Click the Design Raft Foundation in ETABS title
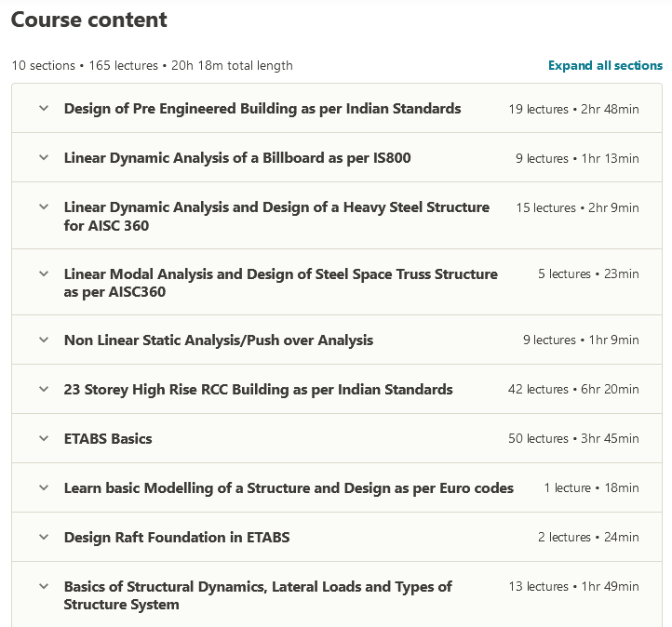This screenshot has height=627, width=672. [177, 538]
